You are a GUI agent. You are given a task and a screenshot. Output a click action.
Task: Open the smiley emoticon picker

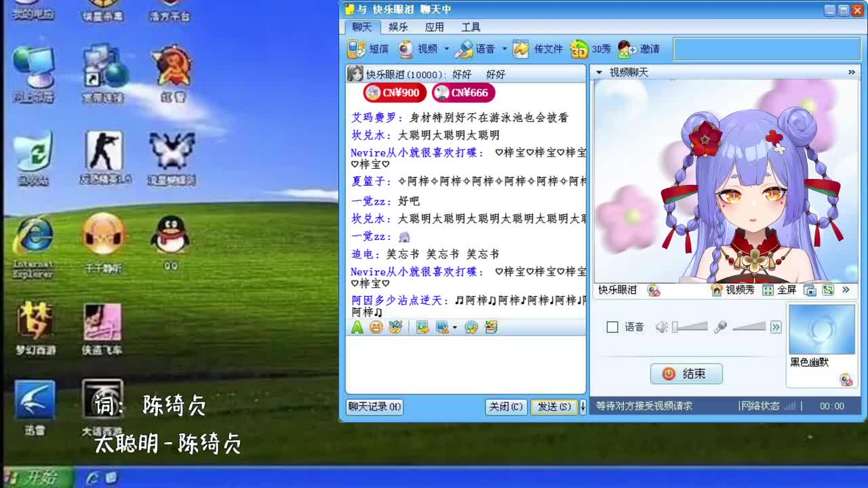(x=376, y=327)
